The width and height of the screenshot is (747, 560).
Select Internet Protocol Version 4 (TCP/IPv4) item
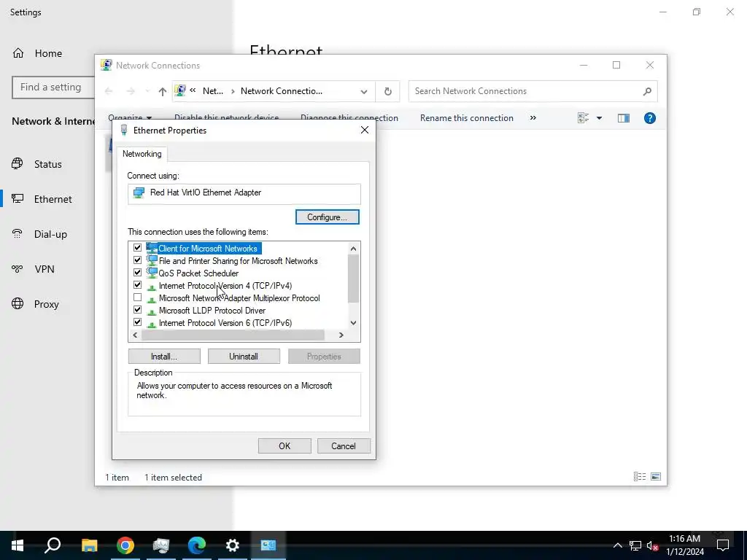pos(225,286)
